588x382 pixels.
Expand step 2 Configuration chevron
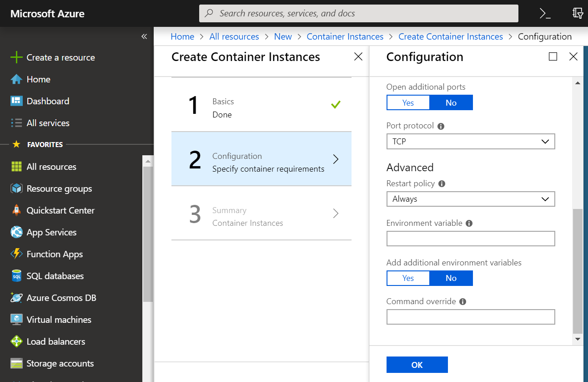coord(336,159)
